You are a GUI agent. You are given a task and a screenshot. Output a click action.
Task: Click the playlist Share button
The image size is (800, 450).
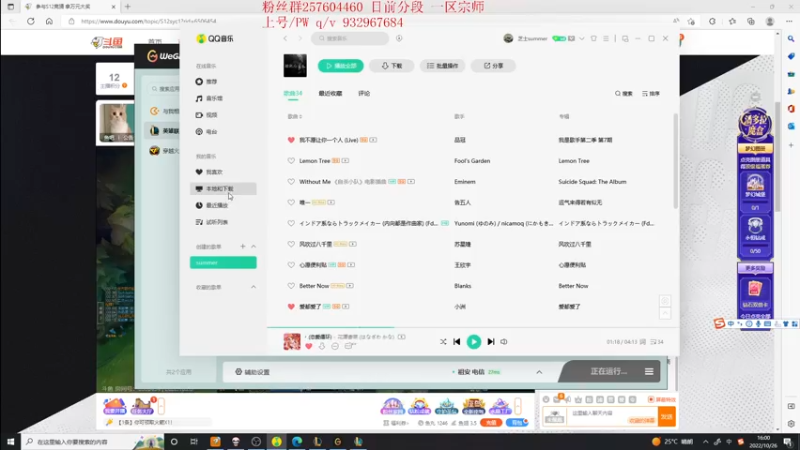(493, 66)
